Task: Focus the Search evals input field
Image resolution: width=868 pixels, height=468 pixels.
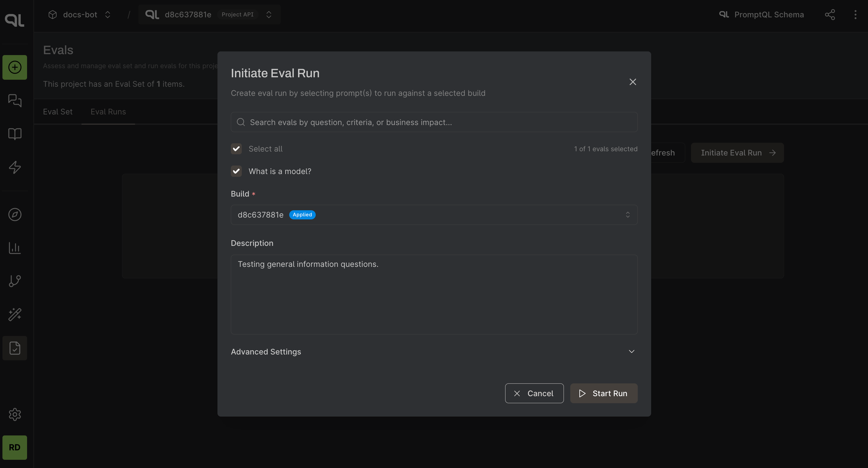Action: point(434,122)
